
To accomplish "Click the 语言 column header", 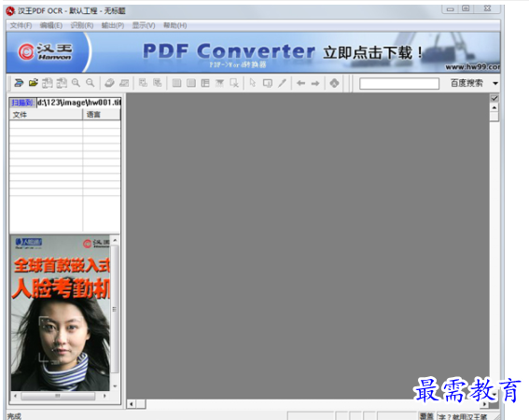I will coord(102,115).
